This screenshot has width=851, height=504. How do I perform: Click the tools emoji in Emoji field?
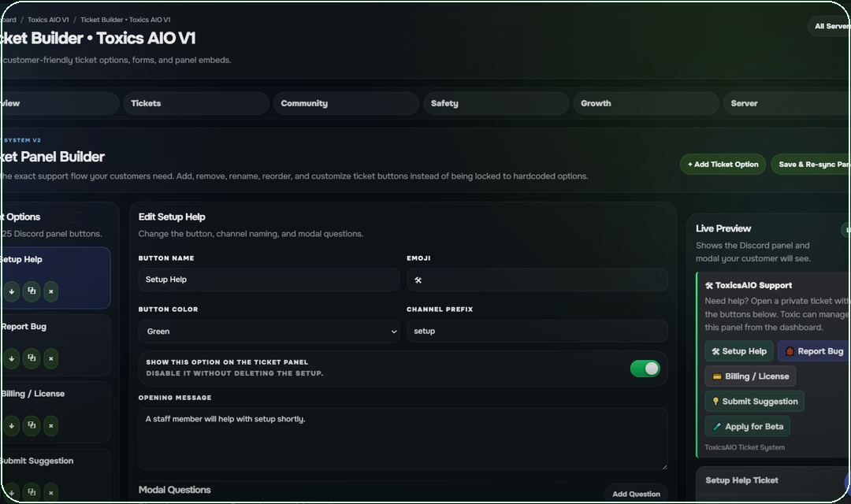pyautogui.click(x=418, y=280)
